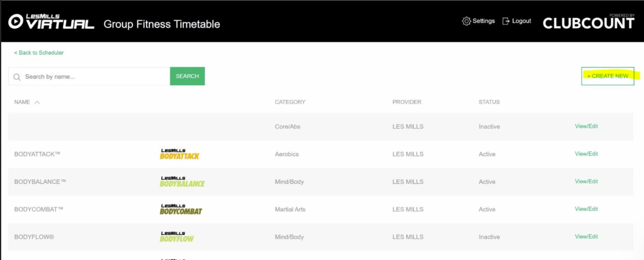Click the PROVIDER column header
This screenshot has width=644, height=260.
pyautogui.click(x=407, y=102)
